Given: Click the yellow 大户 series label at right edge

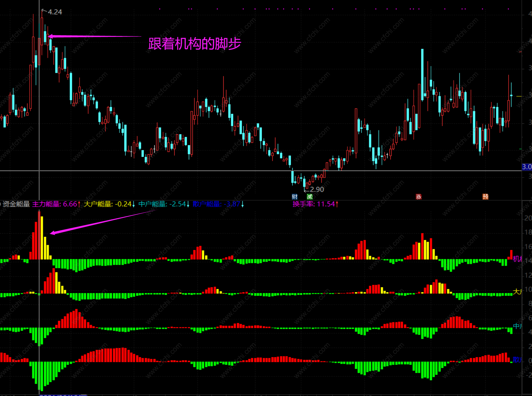Looking at the screenshot, I should click(517, 292).
